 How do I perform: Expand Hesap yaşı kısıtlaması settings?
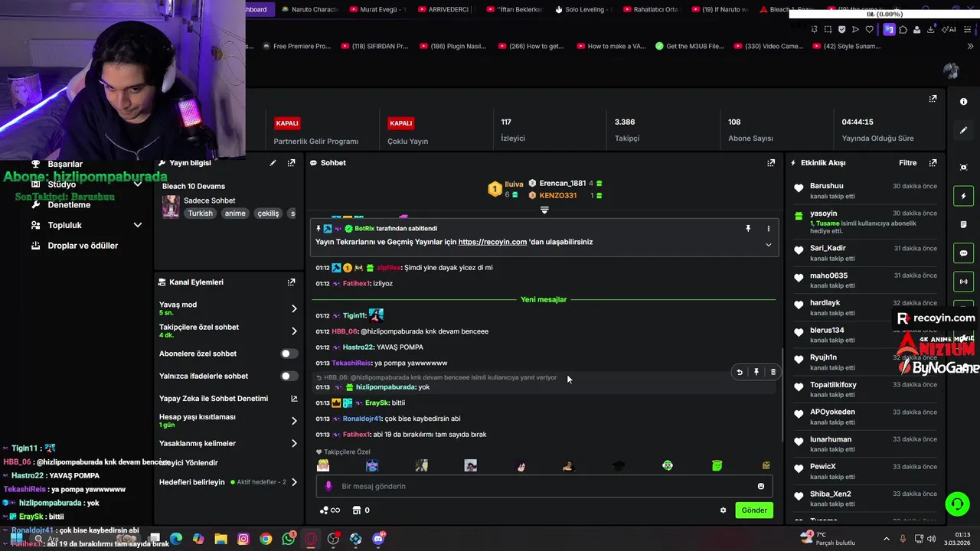(294, 420)
